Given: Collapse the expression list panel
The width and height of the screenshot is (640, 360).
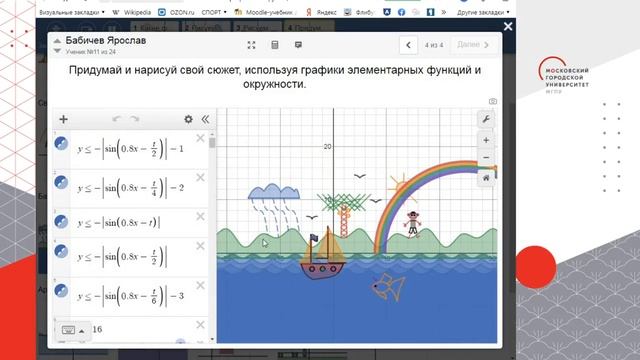Looking at the screenshot, I should click(205, 119).
